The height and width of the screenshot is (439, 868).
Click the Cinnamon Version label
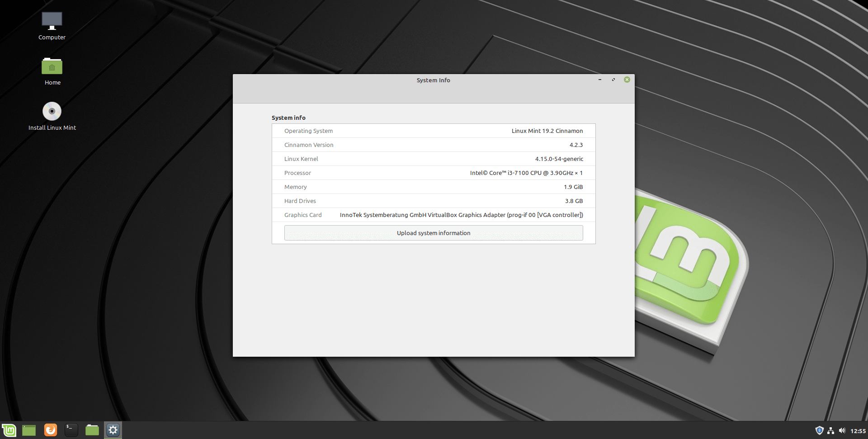tap(309, 145)
